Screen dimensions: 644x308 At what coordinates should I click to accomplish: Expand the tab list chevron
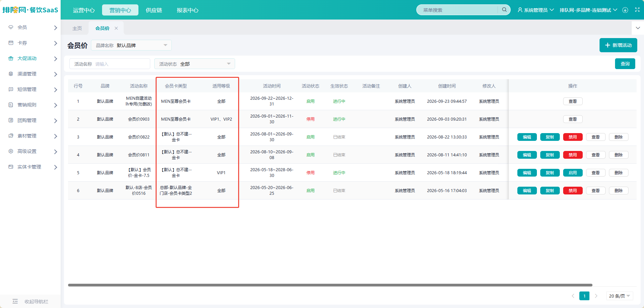tap(638, 28)
